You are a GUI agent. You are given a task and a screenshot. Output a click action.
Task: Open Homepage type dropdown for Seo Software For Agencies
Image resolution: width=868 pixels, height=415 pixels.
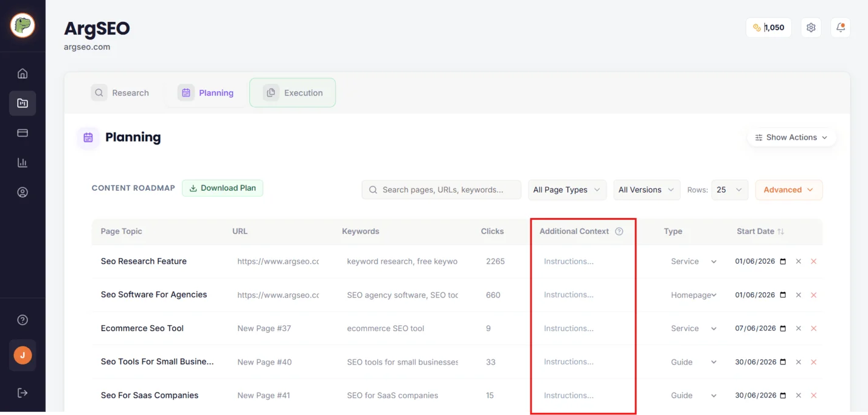[693, 295]
